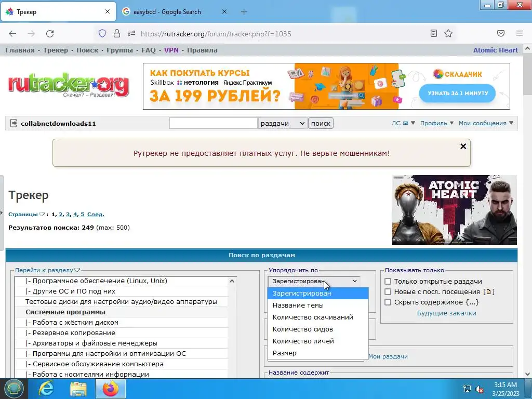
Task: Select Размер sort option
Action: pyautogui.click(x=318, y=353)
